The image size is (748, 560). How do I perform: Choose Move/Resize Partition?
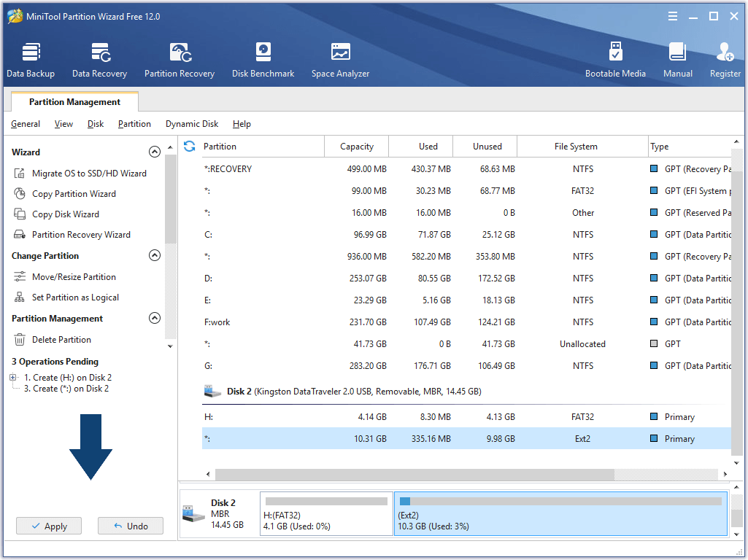(65, 277)
